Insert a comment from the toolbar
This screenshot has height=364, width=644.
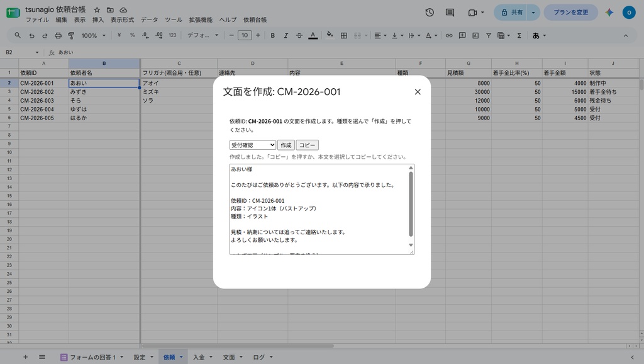462,36
